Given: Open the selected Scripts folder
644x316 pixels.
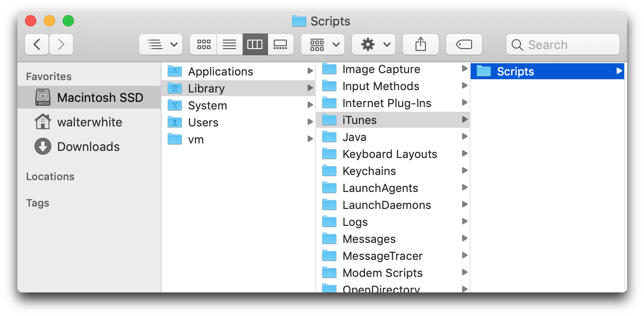Looking at the screenshot, I should [515, 72].
